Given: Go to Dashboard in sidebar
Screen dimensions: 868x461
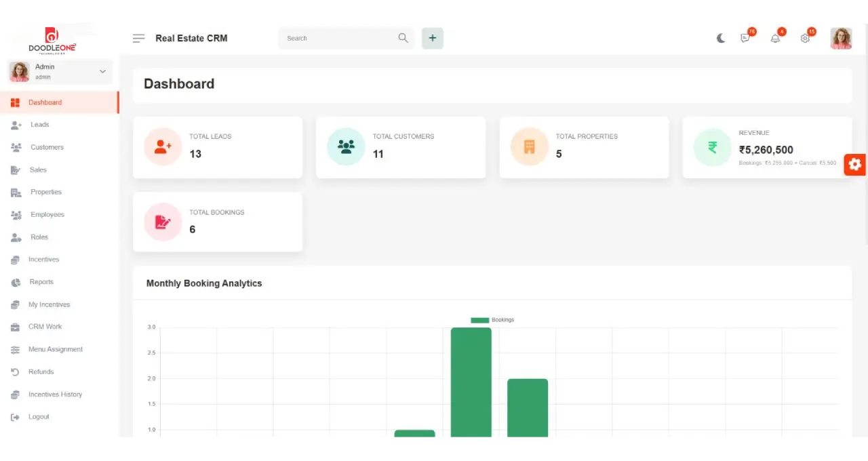Looking at the screenshot, I should coord(60,102).
